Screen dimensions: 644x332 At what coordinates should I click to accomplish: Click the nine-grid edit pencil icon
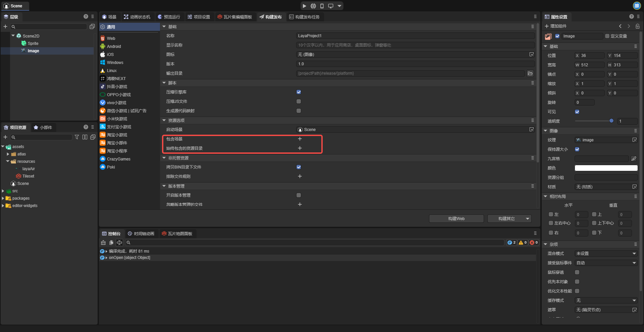634,159
